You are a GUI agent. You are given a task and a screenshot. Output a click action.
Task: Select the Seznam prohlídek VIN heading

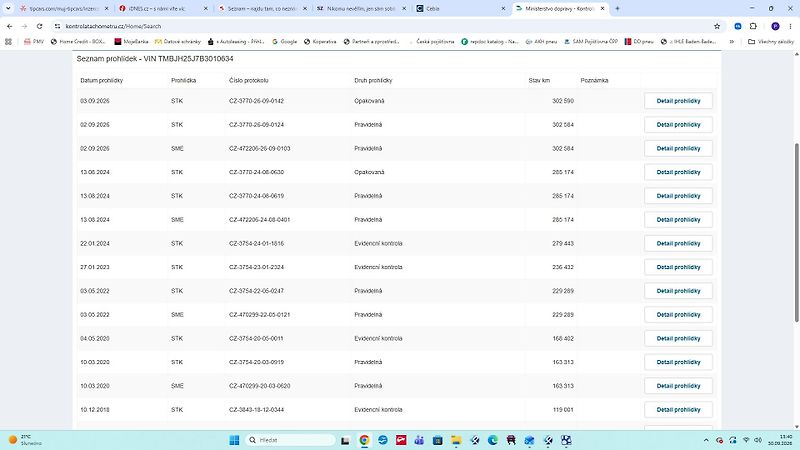[x=155, y=59]
